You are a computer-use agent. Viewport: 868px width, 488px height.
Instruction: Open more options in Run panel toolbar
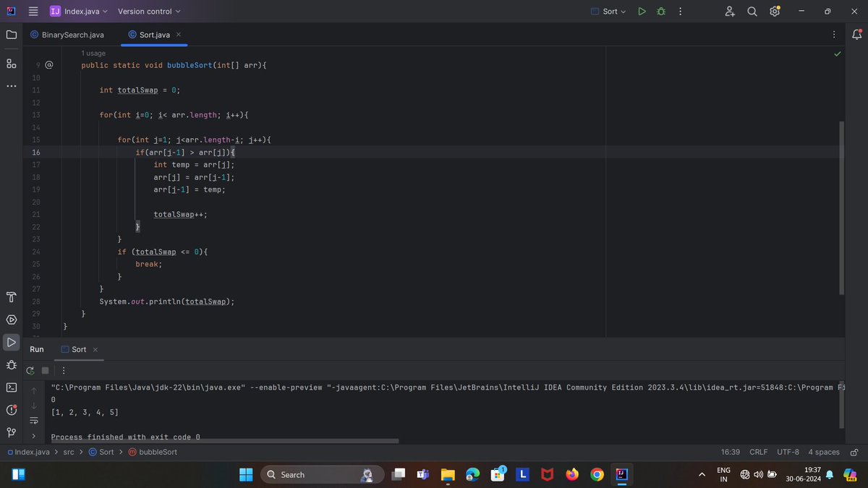click(64, 370)
